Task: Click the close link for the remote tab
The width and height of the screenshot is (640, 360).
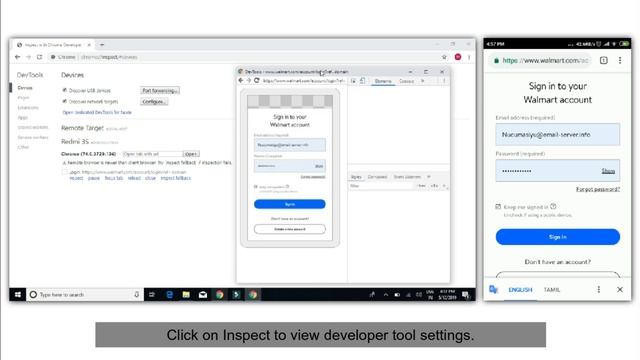Action: pyautogui.click(x=150, y=178)
